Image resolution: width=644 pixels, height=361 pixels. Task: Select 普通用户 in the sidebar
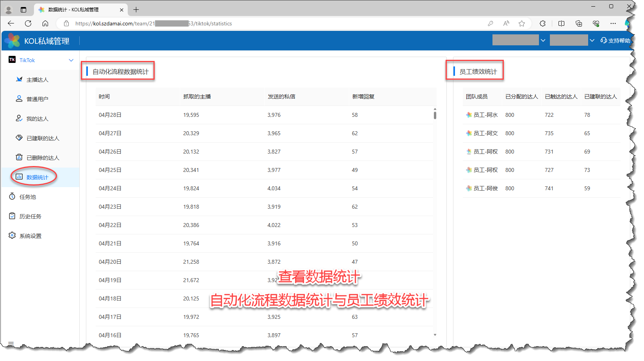click(37, 99)
